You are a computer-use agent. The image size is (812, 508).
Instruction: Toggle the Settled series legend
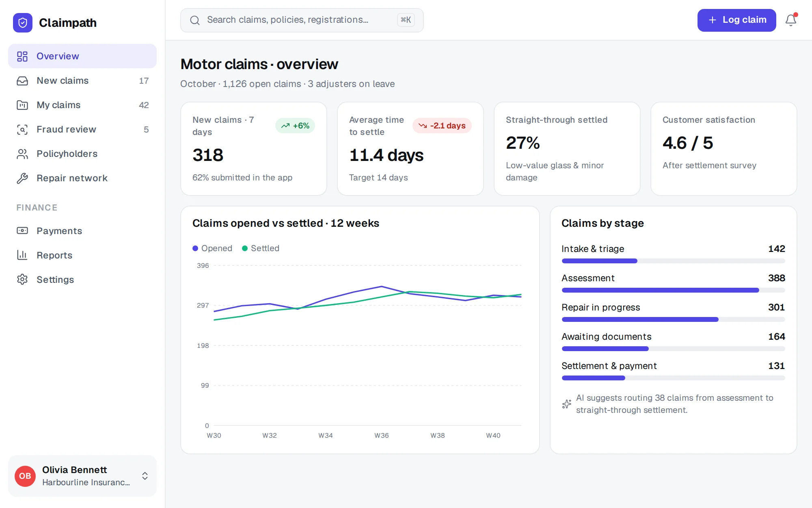261,248
